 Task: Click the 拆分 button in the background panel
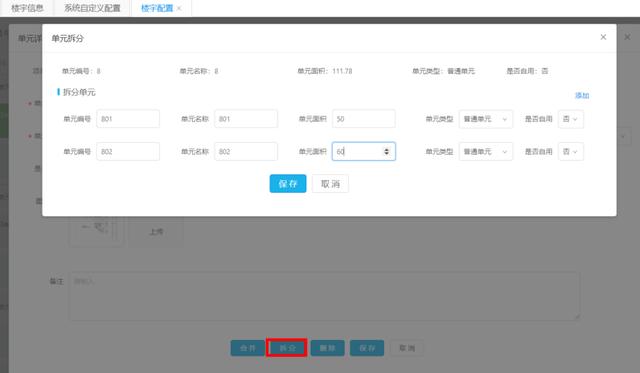(287, 348)
